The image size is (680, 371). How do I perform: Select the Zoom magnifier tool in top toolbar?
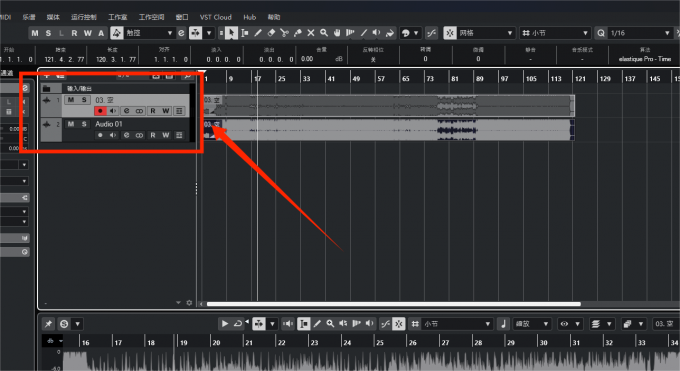click(x=324, y=33)
